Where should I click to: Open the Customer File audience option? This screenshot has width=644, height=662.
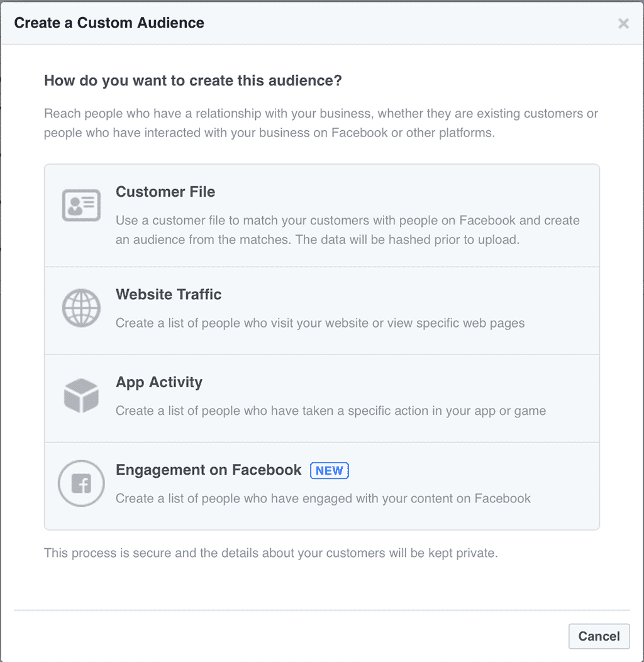(x=322, y=215)
